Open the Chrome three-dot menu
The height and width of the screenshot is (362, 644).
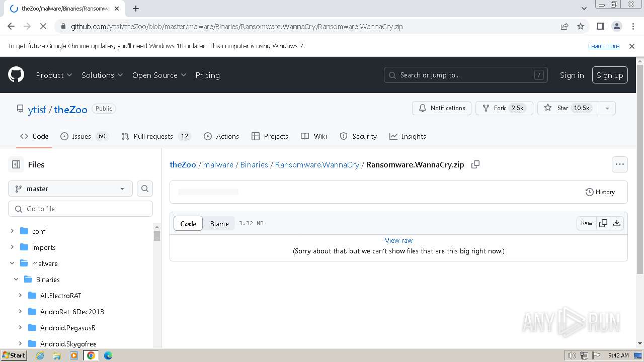click(632, 26)
